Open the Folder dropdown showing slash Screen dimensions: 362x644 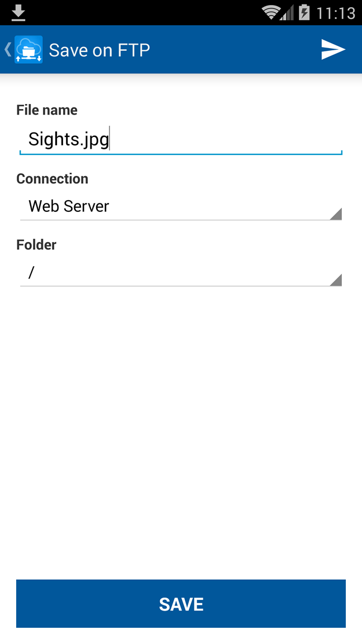(x=181, y=273)
